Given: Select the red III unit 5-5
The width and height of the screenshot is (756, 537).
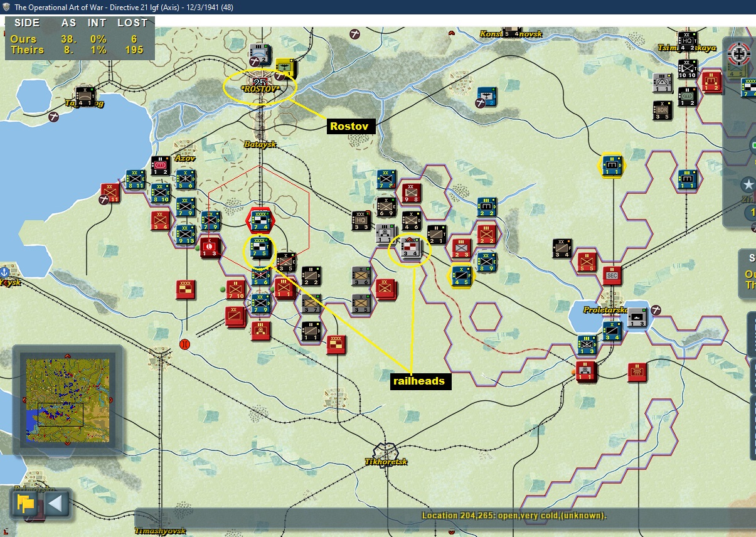Looking at the screenshot, I should pyautogui.click(x=587, y=262).
